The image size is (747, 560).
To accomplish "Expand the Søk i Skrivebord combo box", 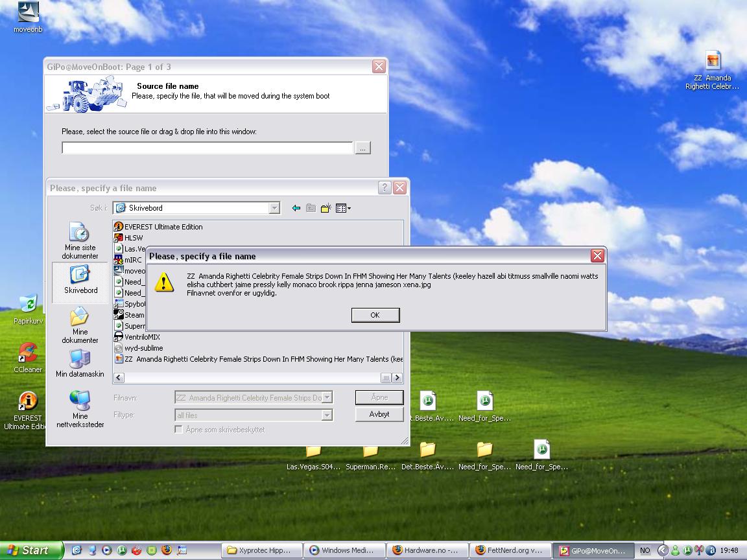I will pyautogui.click(x=274, y=208).
